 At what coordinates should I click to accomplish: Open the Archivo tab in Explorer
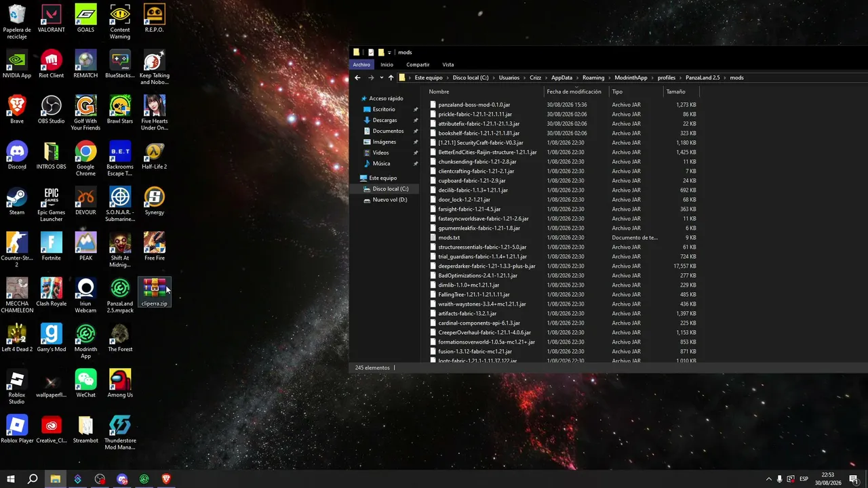click(361, 64)
